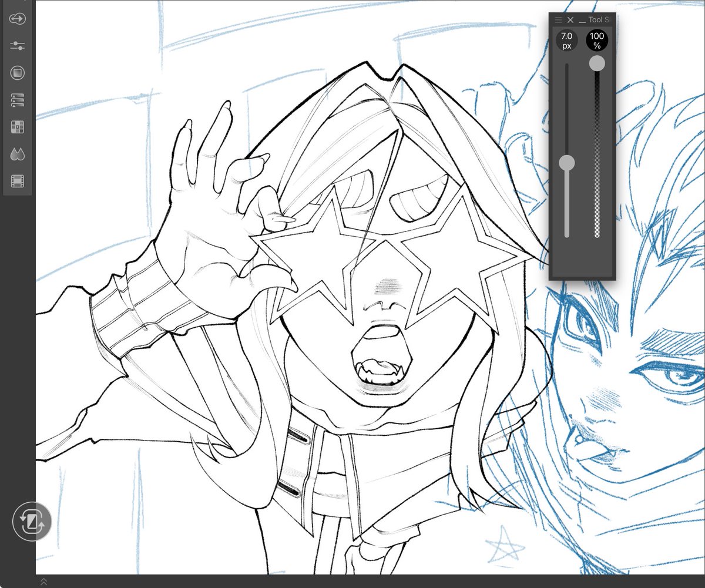Open the Layer Property panel icon
The width and height of the screenshot is (705, 588).
(x=18, y=73)
